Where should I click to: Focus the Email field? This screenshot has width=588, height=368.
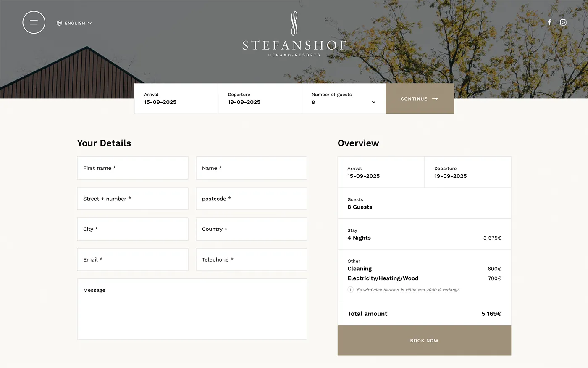click(133, 259)
